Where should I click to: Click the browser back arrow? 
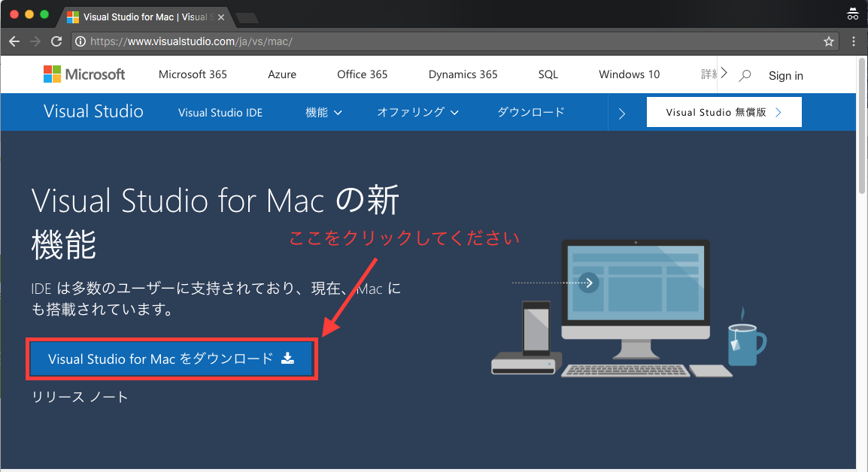(14, 41)
